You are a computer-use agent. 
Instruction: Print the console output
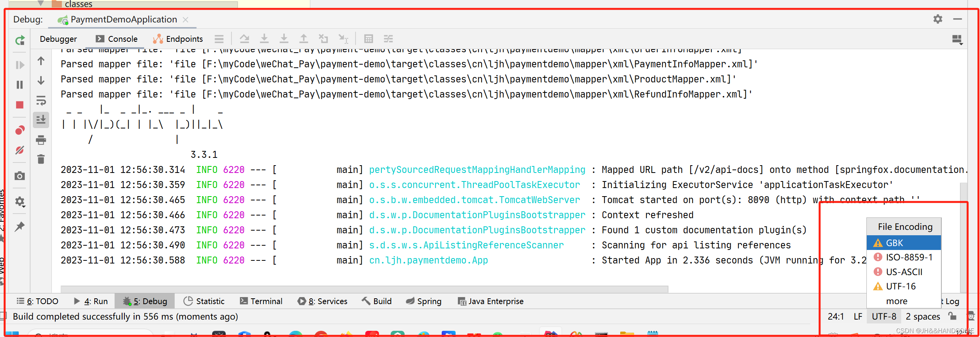click(x=41, y=140)
